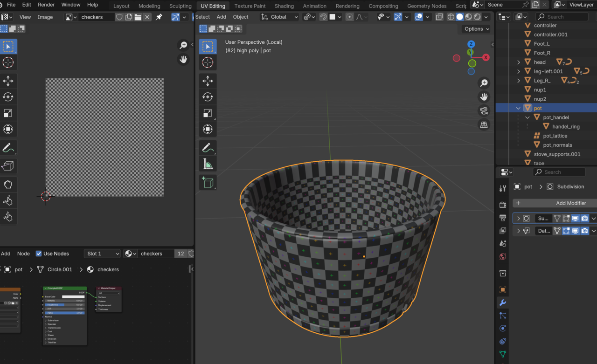Unlink the checkers image with X button
This screenshot has width=597, height=364.
click(x=147, y=17)
